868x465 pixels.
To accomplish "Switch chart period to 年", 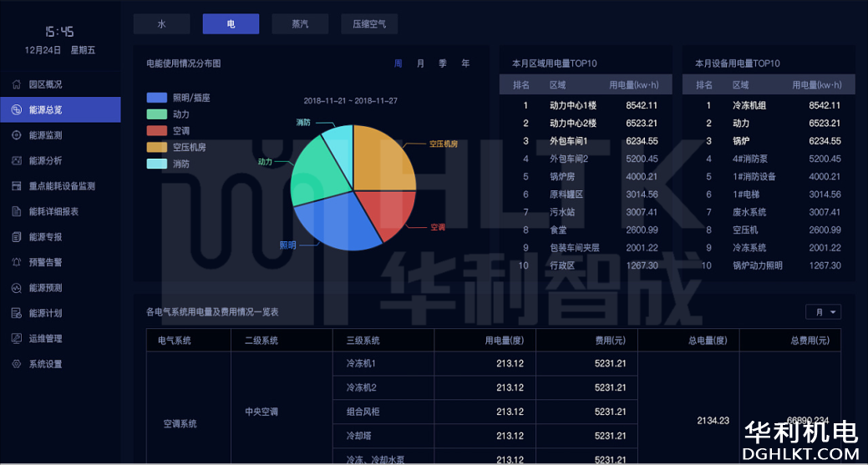I will point(465,63).
